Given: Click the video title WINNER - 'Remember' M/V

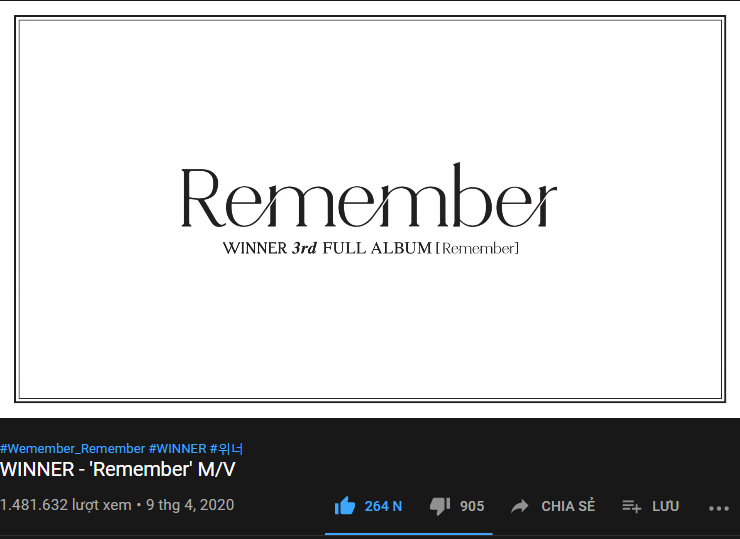Looking at the screenshot, I should pyautogui.click(x=118, y=470).
